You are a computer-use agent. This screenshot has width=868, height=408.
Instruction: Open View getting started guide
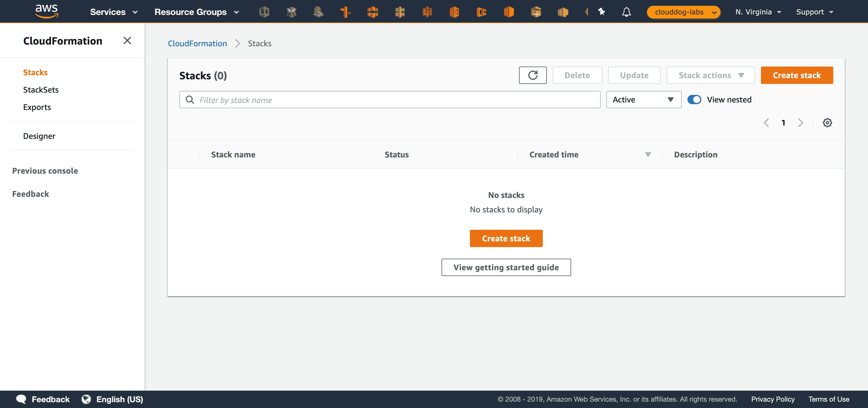click(506, 267)
